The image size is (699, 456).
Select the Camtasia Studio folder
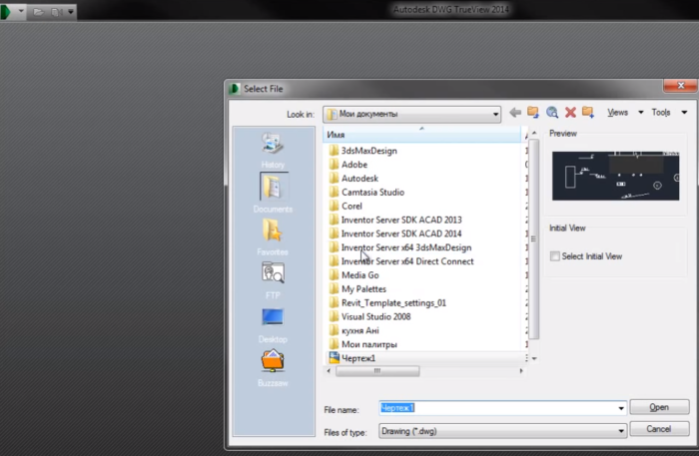(372, 192)
